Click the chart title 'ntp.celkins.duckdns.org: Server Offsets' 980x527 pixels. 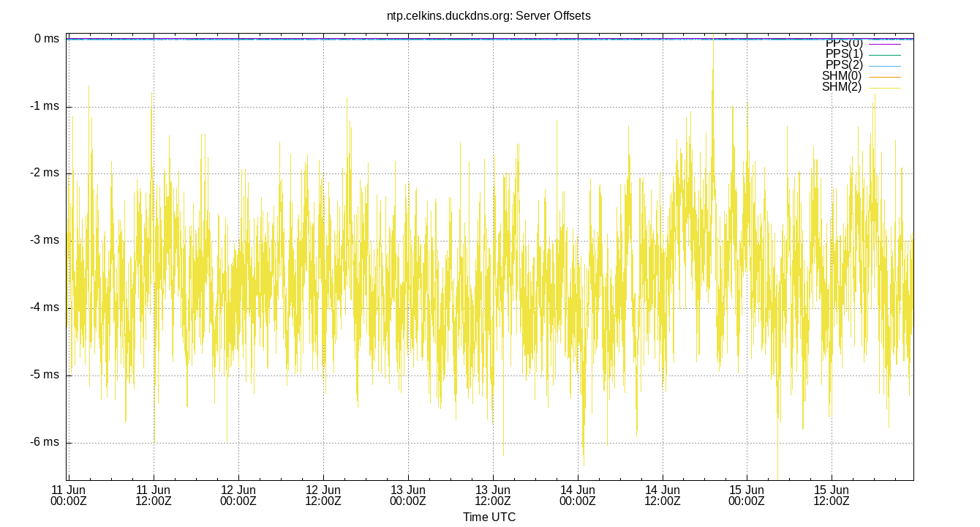(x=489, y=15)
